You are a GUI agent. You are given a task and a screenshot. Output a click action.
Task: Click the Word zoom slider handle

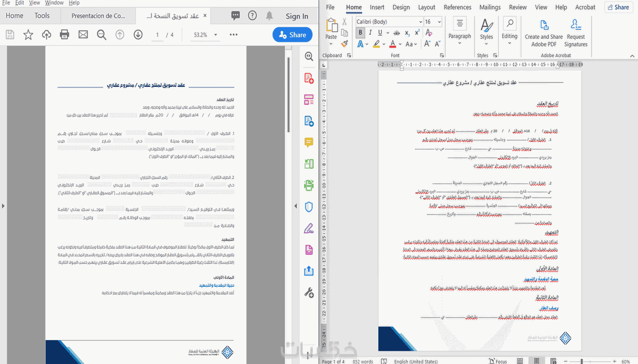click(582, 361)
